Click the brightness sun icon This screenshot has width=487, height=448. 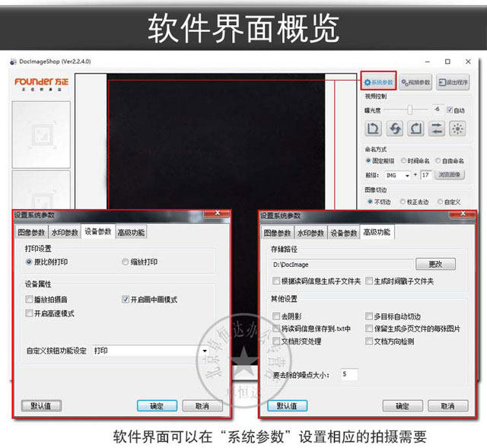click(x=457, y=129)
